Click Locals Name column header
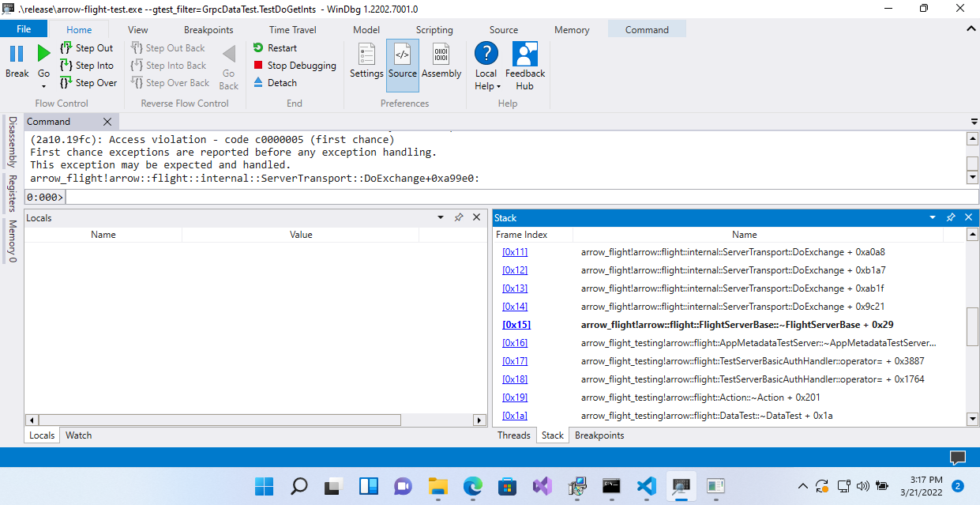The image size is (980, 505). click(103, 235)
